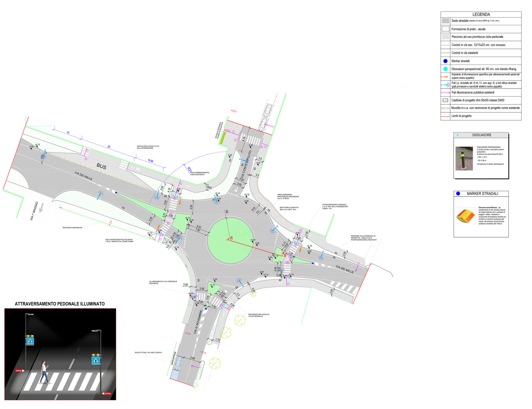This screenshot has height=409, width=532.
Task: Click the yellow road marker photo
Action: click(x=465, y=216)
